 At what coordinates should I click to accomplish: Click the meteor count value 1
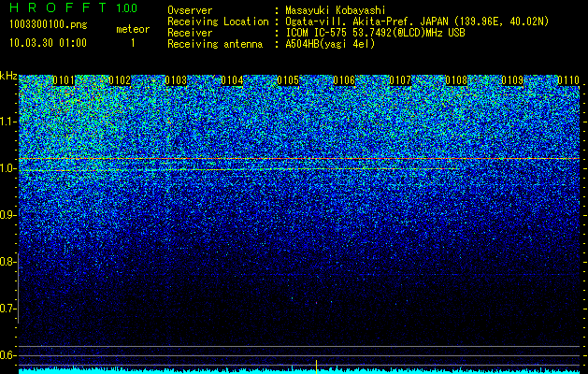[x=133, y=44]
